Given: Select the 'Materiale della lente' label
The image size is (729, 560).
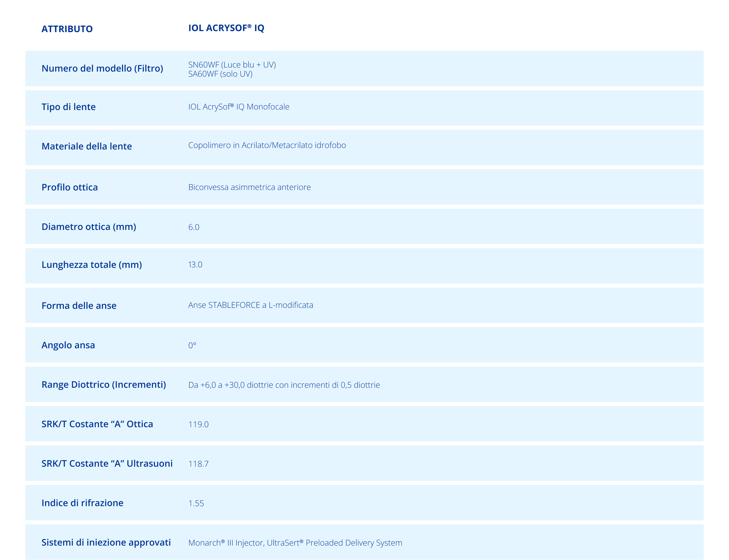Looking at the screenshot, I should click(x=87, y=146).
